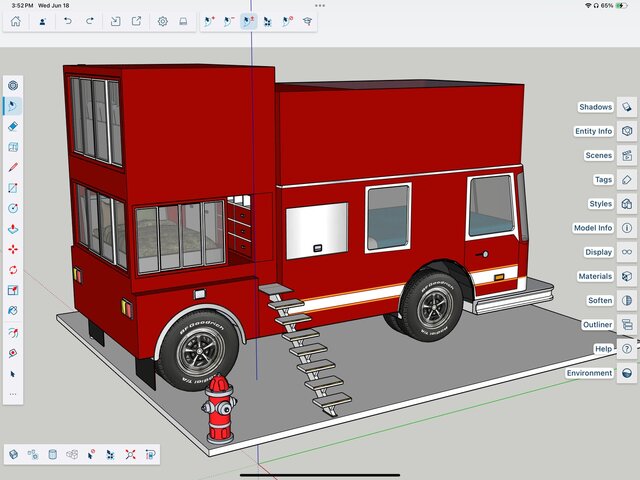Click the Deselect cursor in bottom toolbar
This screenshot has height=480, width=640.
pyautogui.click(x=91, y=454)
